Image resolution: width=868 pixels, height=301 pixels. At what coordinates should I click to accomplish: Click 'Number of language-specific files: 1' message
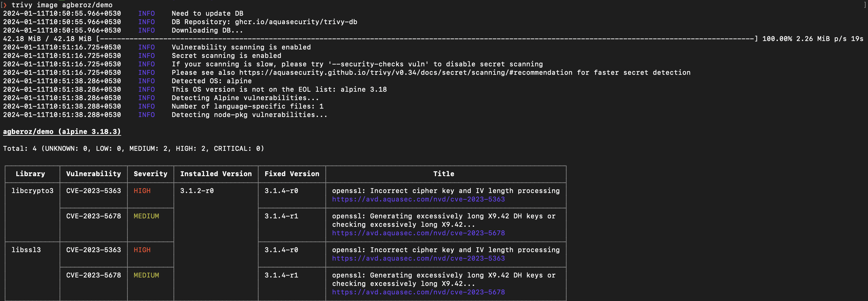[248, 106]
